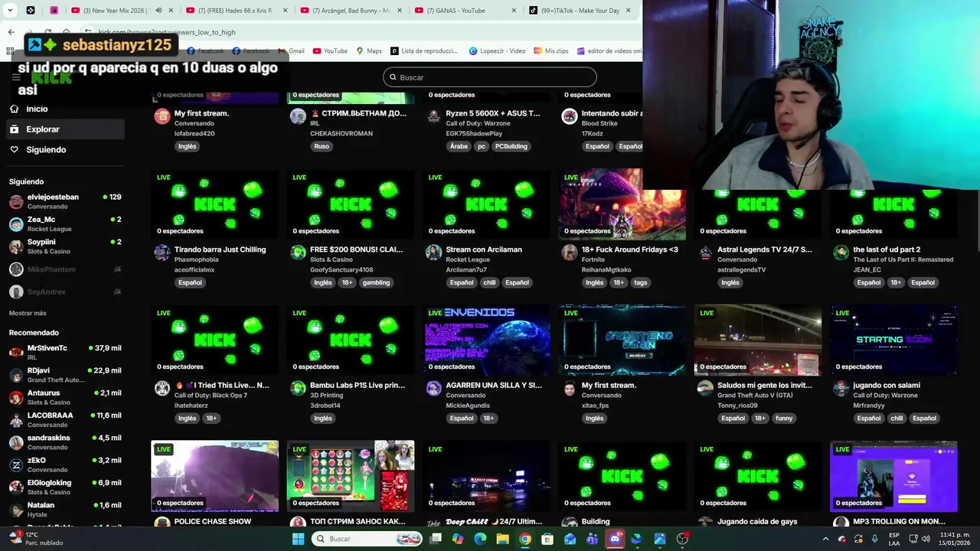Open Mis clips bookmark
The width and height of the screenshot is (980, 551).
(551, 51)
